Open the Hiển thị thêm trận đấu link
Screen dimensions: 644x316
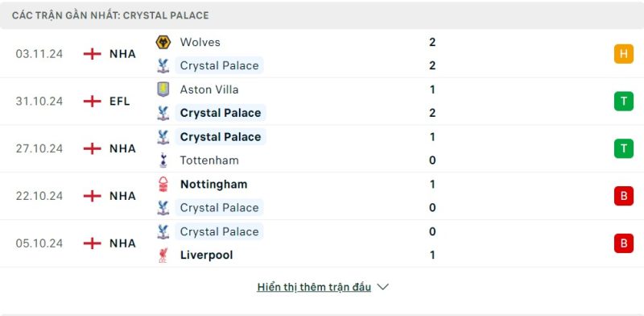[314, 287]
